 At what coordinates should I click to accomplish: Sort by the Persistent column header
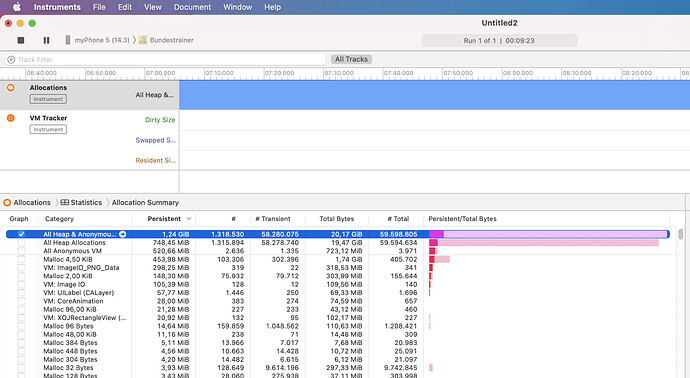point(164,219)
